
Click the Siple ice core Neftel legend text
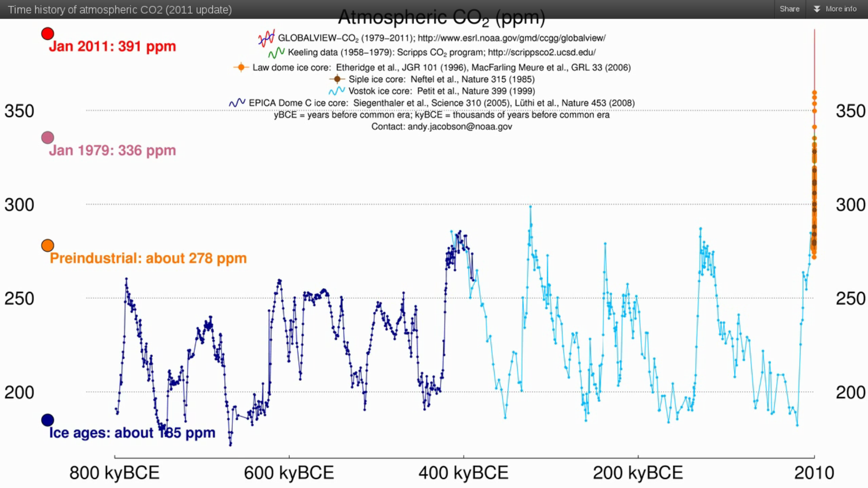[x=442, y=79]
